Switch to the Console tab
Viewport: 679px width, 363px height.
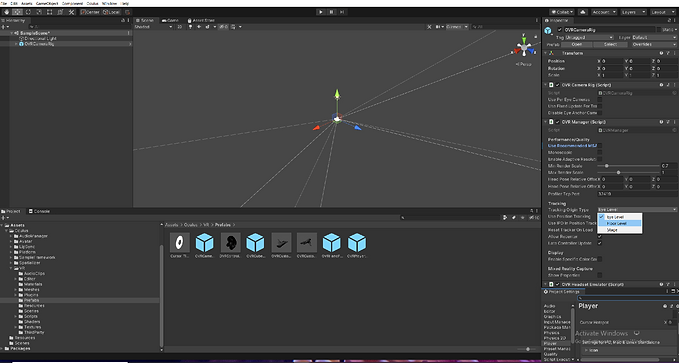coord(39,211)
